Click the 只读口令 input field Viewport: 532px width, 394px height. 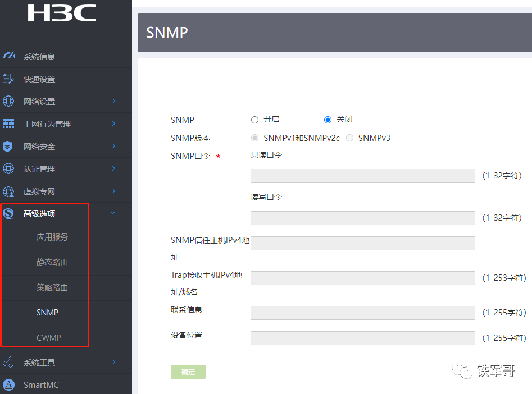click(362, 176)
